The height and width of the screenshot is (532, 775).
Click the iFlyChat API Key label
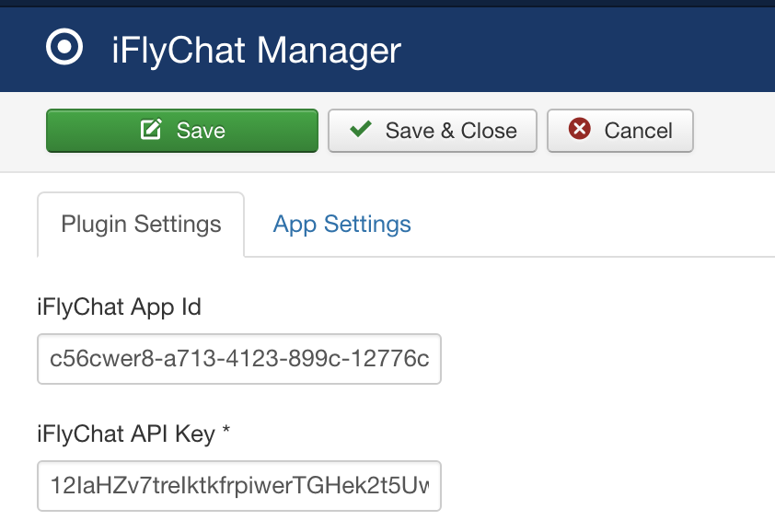tap(133, 434)
